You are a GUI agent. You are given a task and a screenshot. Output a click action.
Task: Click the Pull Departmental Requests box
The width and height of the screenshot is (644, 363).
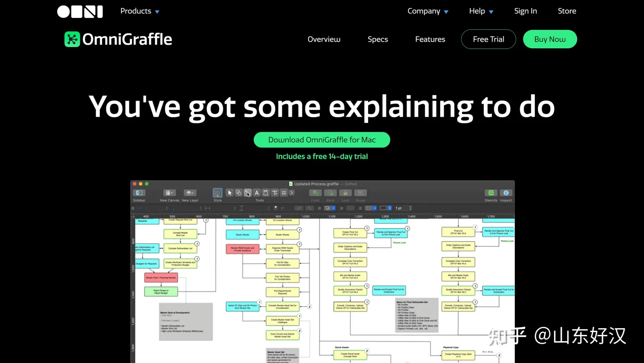point(283,292)
